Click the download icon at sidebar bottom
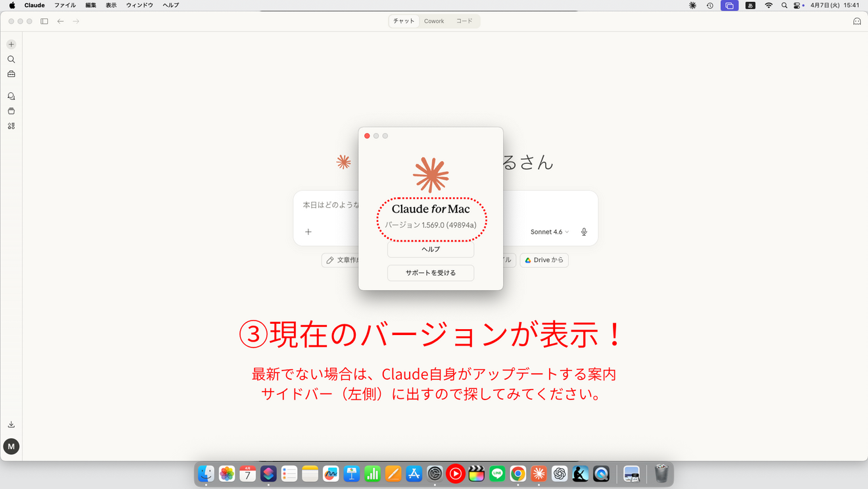 (11, 425)
